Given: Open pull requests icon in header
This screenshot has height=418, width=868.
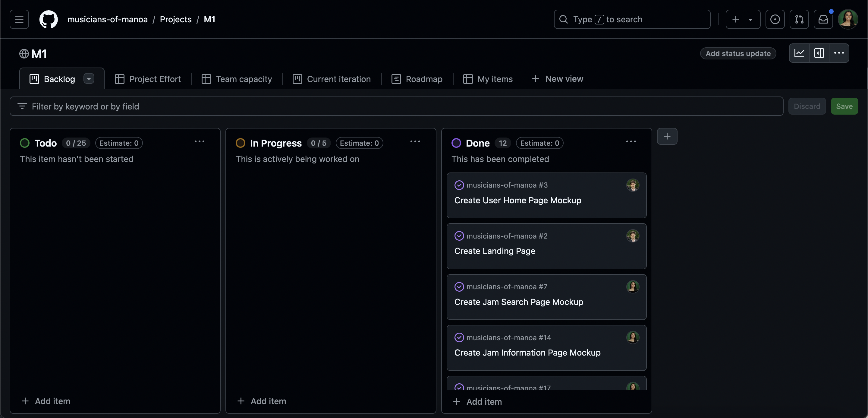Looking at the screenshot, I should click(x=799, y=19).
